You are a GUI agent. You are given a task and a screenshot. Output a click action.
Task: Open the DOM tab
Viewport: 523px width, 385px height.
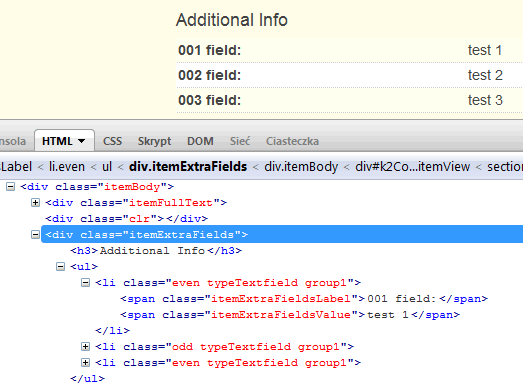click(x=200, y=141)
